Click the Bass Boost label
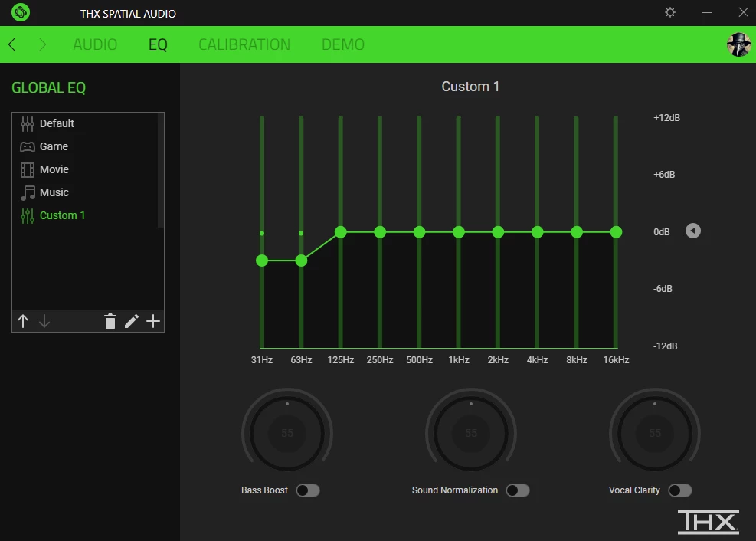 point(264,490)
